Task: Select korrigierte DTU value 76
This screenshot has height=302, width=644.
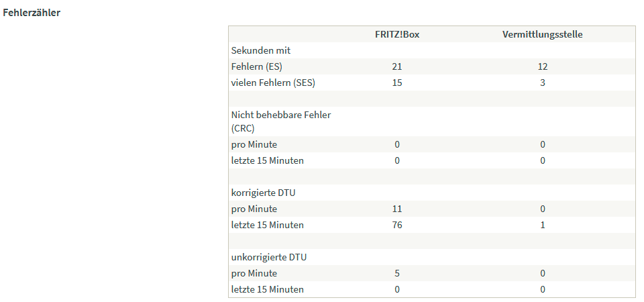Action: [397, 225]
